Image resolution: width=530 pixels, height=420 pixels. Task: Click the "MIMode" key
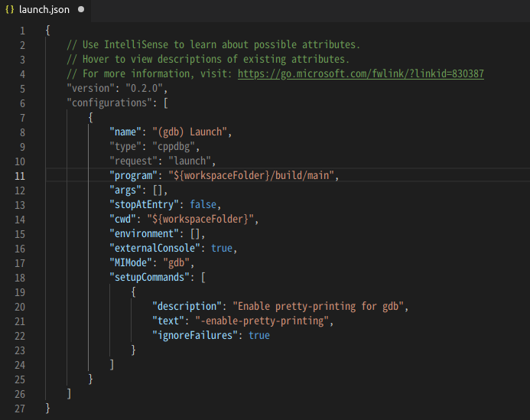click(131, 262)
